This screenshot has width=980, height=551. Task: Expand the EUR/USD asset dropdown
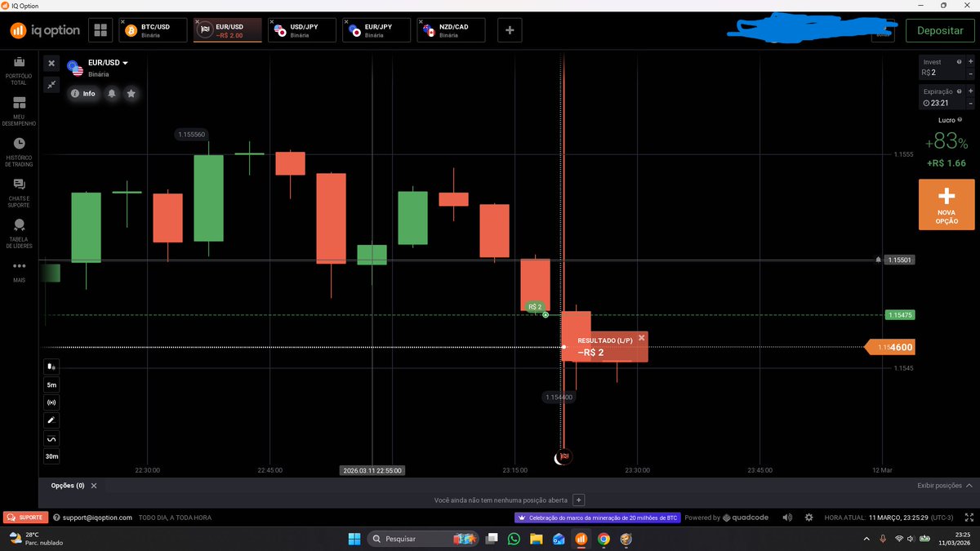(x=126, y=63)
